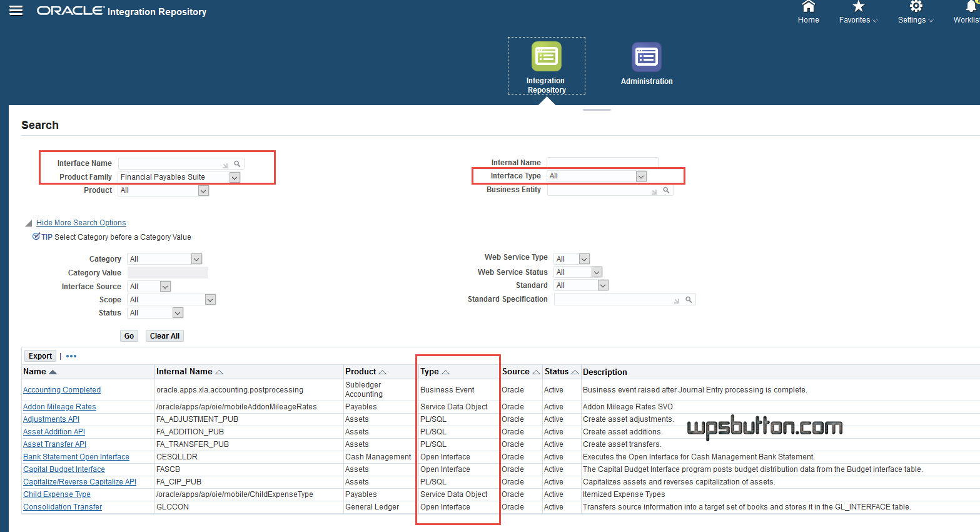Open table options ellipsis icon
This screenshot has width=980, height=532.
pyautogui.click(x=71, y=356)
